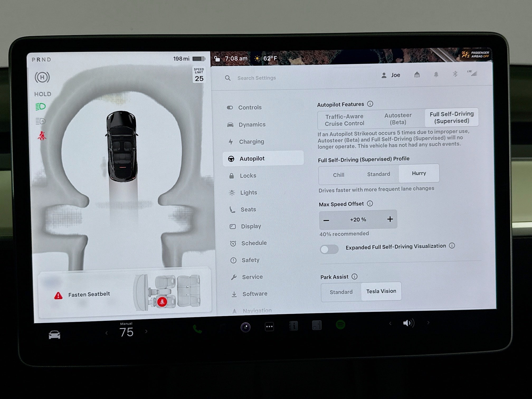Open Bluetooth settings icon
This screenshot has height=399, width=532.
tap(455, 74)
